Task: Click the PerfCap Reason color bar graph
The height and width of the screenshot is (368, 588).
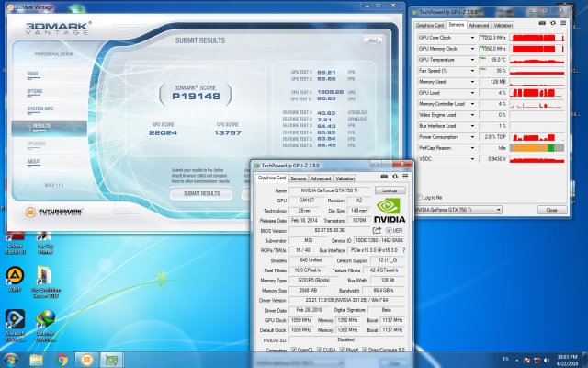Action: [x=537, y=147]
